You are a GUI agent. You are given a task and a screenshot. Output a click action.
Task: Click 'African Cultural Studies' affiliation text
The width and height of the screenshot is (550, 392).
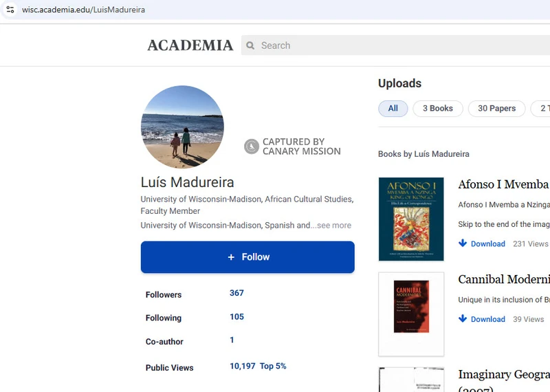[x=308, y=199]
